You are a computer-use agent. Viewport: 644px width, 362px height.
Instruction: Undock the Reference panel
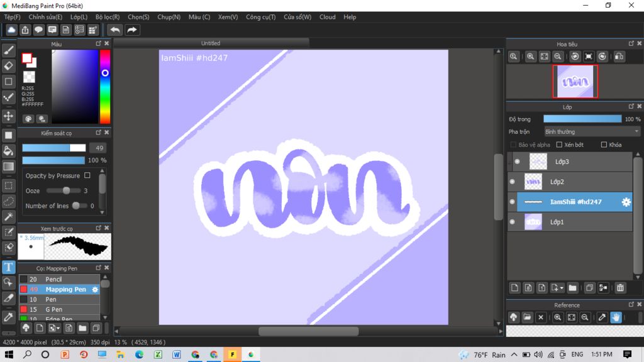coord(631,305)
